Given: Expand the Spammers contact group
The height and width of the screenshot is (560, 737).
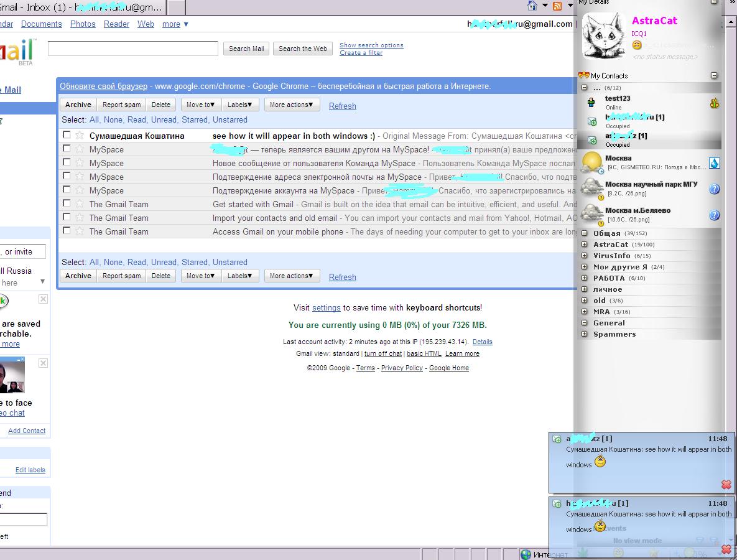Looking at the screenshot, I should click(x=584, y=334).
